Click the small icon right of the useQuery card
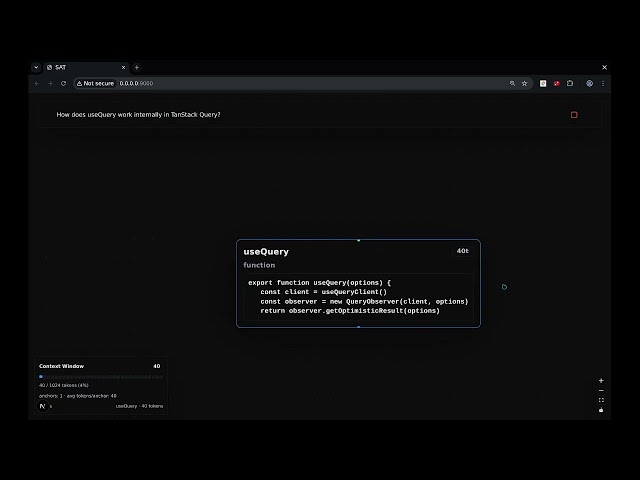 point(504,287)
